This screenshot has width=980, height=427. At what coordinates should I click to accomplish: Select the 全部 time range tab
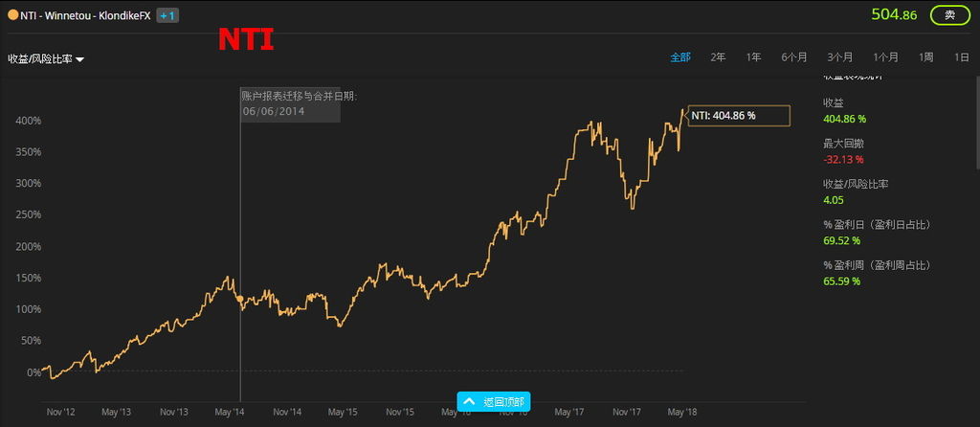coord(680,57)
